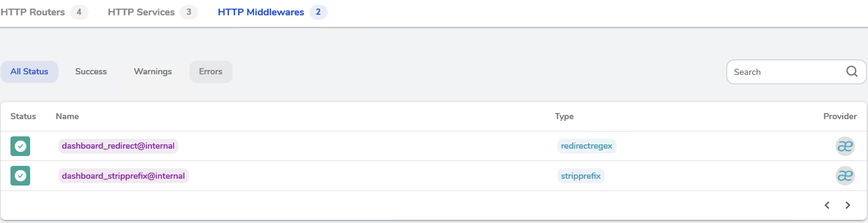The width and height of the screenshot is (868, 223).
Task: Open dashboard_redirect@internal middleware details
Action: [x=119, y=146]
